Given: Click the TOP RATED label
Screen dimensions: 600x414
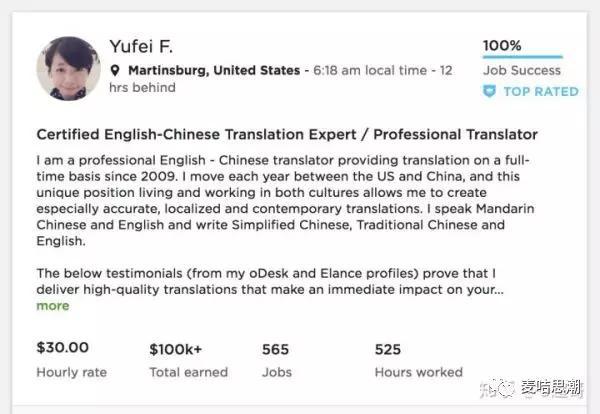Looking at the screenshot, I should pos(541,91).
